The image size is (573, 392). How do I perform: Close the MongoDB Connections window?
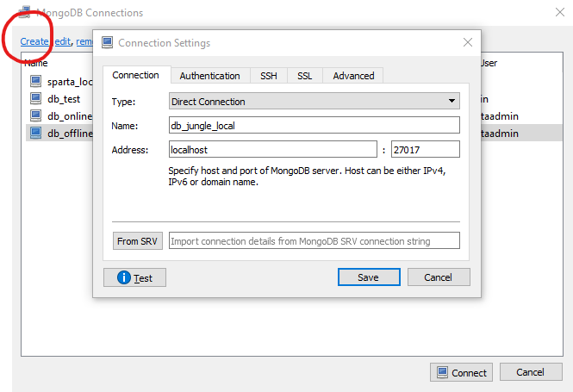coord(560,12)
